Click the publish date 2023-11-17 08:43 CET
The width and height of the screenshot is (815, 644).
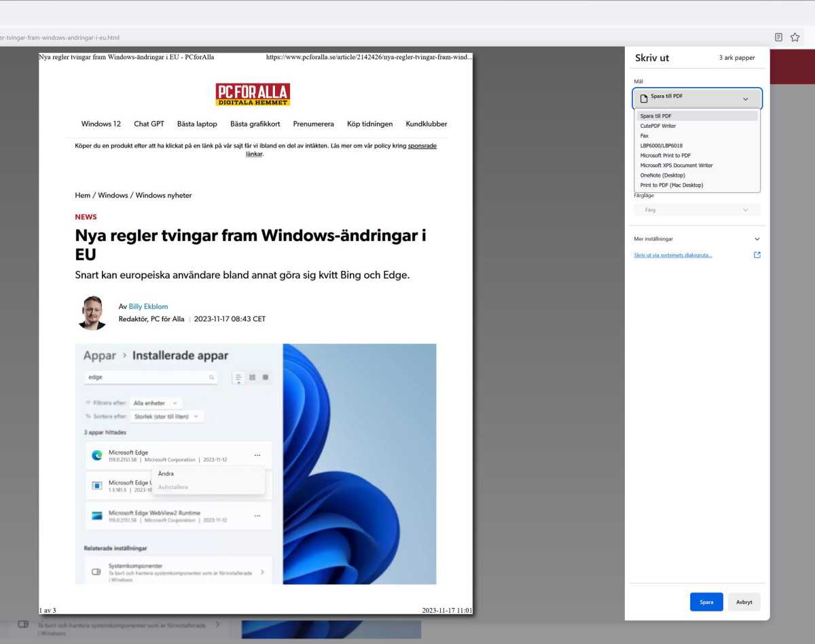coord(230,319)
